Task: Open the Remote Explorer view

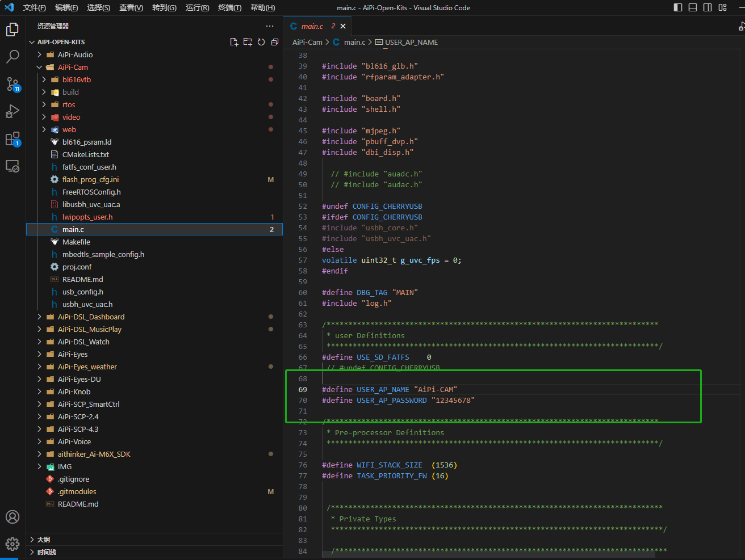Action: coord(12,166)
